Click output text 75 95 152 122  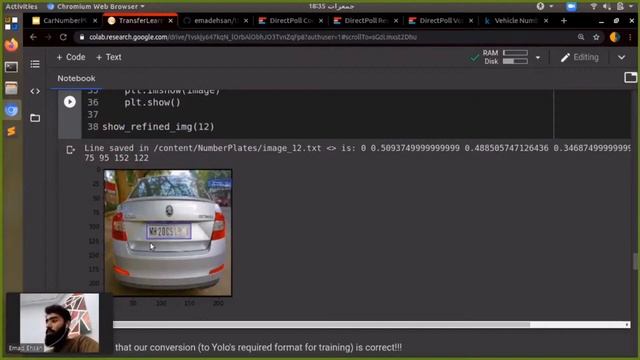click(116, 158)
